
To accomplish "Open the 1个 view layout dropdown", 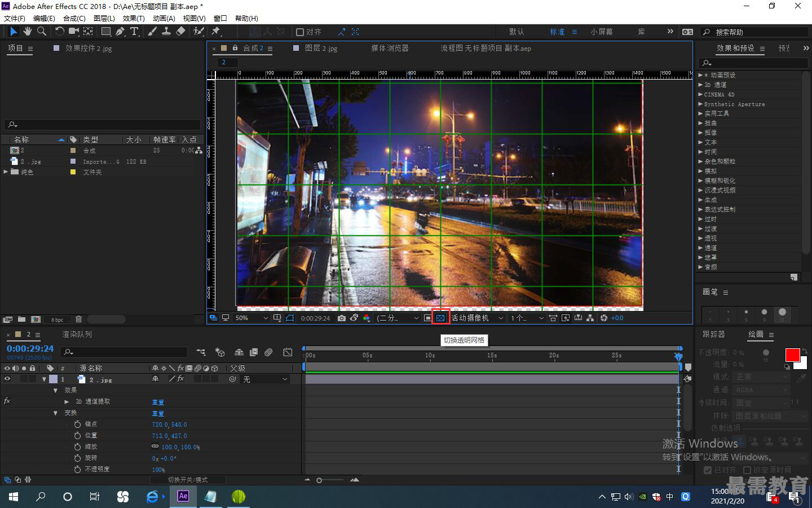I will tap(527, 318).
